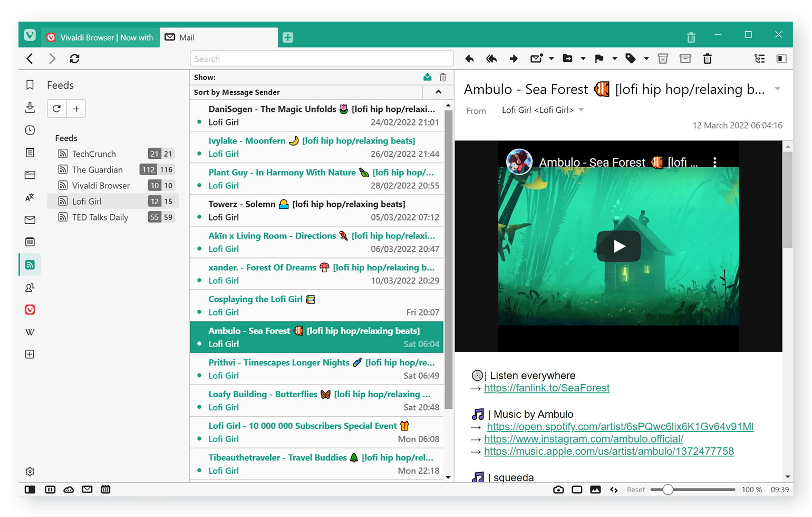
Task: Open the History panel clock icon
Action: [30, 130]
